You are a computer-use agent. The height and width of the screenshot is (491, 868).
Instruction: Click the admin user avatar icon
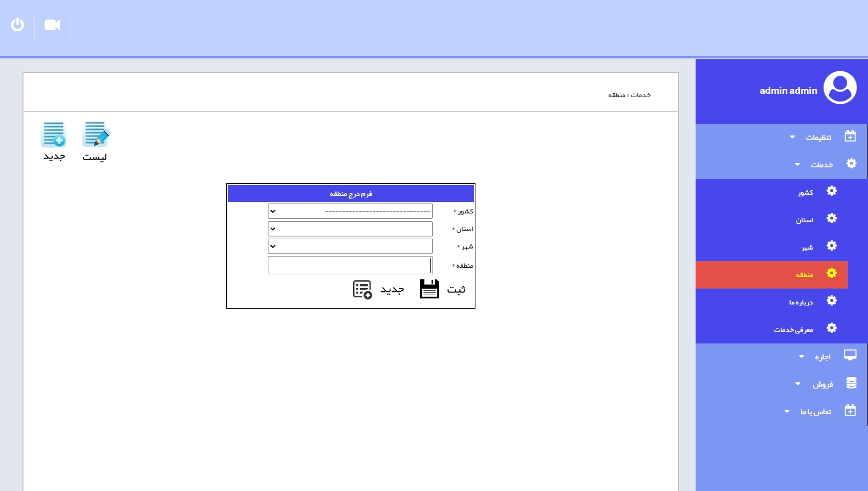click(x=839, y=88)
